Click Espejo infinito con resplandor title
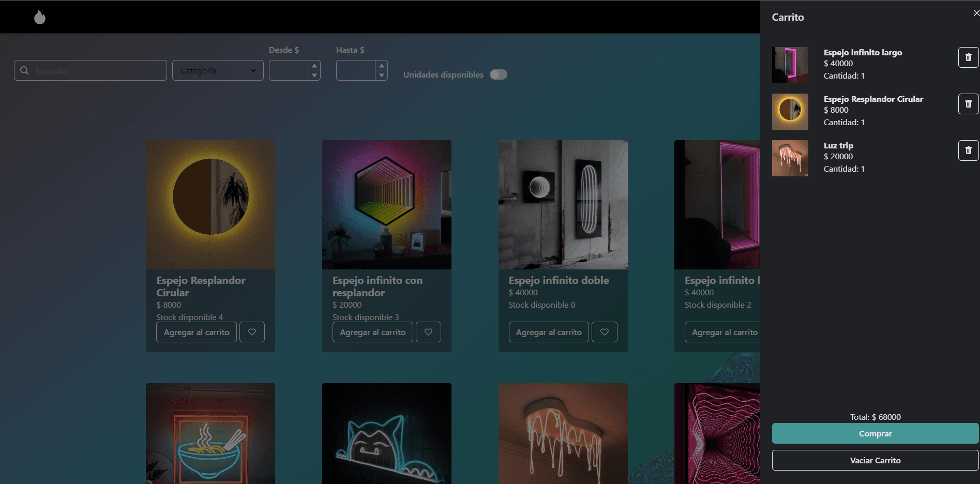Viewport: 980px width, 484px height. point(378,286)
